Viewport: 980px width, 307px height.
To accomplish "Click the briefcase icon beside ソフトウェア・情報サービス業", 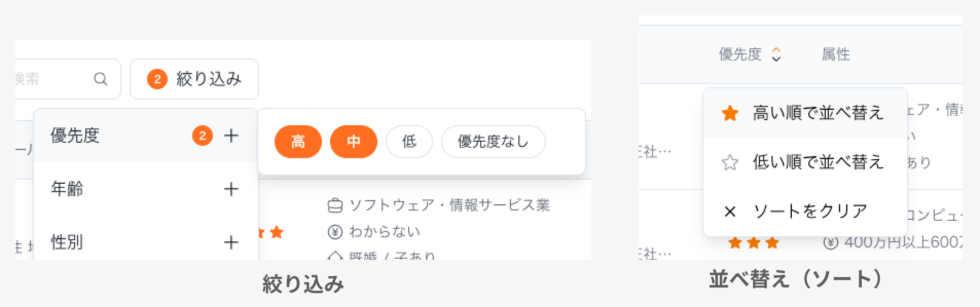I will 335,206.
